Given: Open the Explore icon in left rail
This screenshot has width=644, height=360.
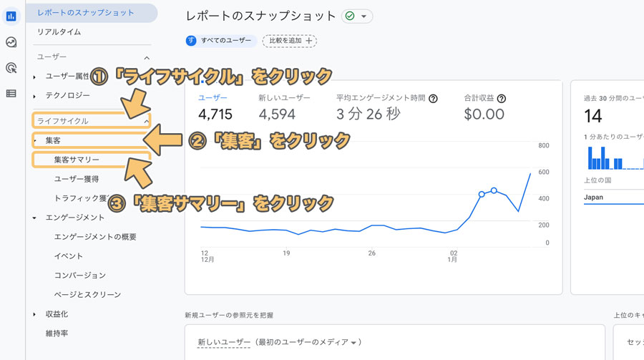Looking at the screenshot, I should click(x=11, y=42).
